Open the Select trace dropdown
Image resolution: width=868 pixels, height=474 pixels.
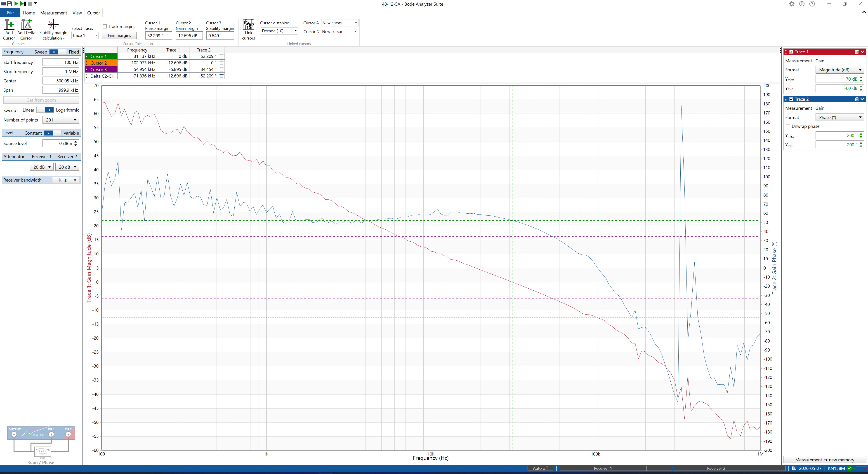pyautogui.click(x=85, y=35)
